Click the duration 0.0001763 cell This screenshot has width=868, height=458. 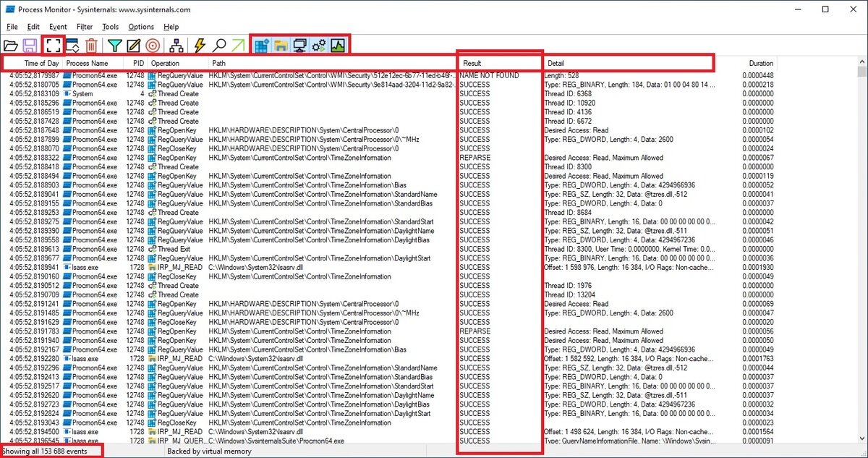[x=757, y=358]
